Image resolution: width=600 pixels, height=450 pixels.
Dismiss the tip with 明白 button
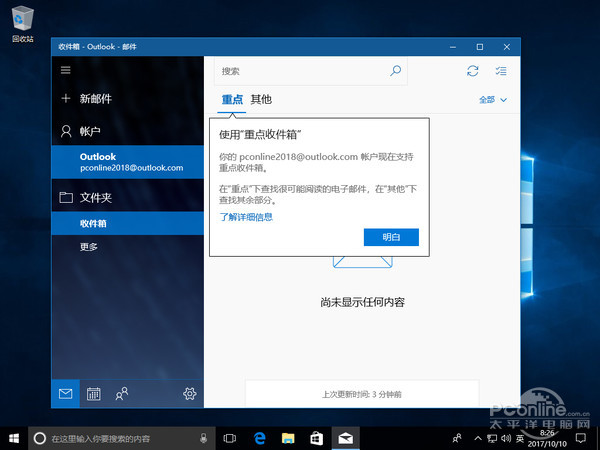pyautogui.click(x=391, y=237)
